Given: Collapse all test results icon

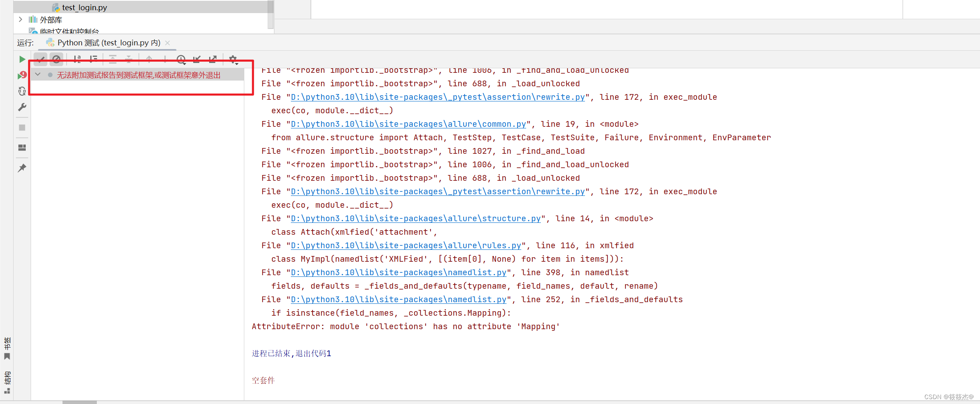Looking at the screenshot, I should [x=129, y=60].
